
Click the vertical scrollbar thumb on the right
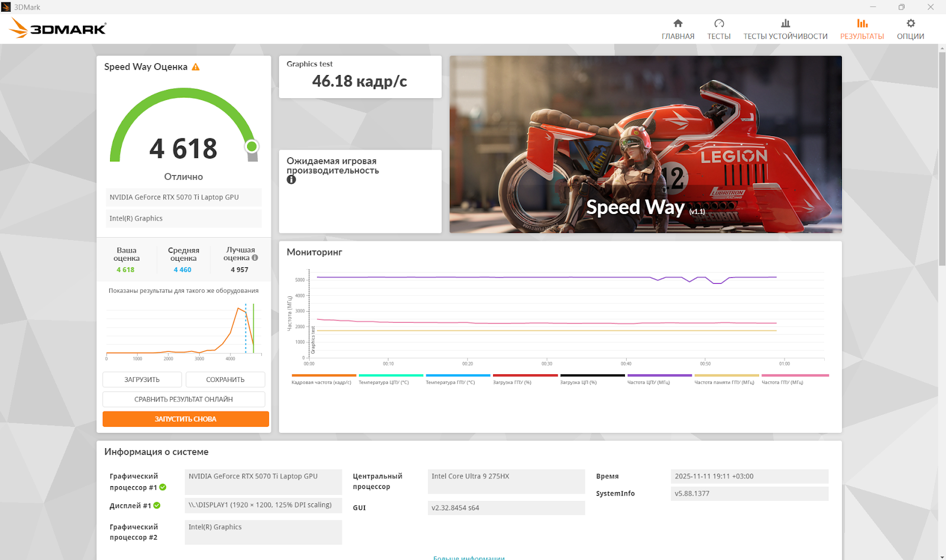coord(942,160)
